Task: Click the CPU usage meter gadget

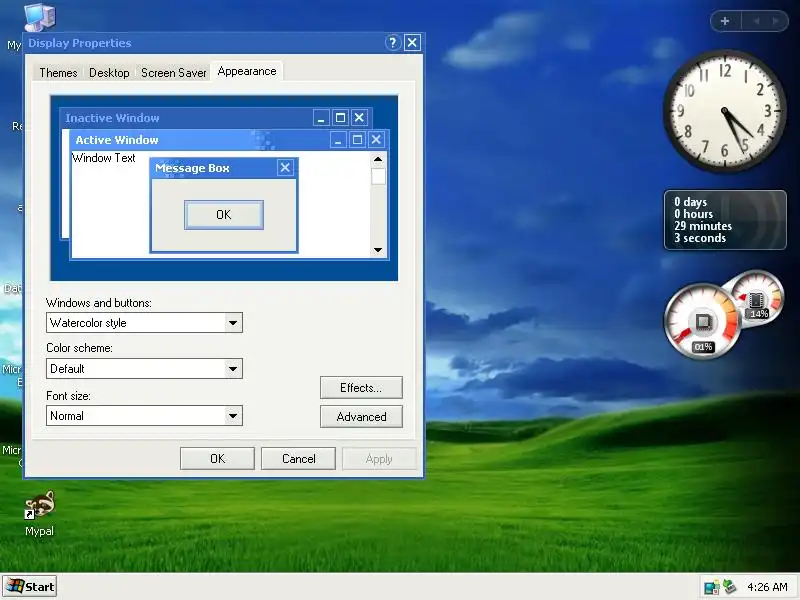Action: [702, 321]
